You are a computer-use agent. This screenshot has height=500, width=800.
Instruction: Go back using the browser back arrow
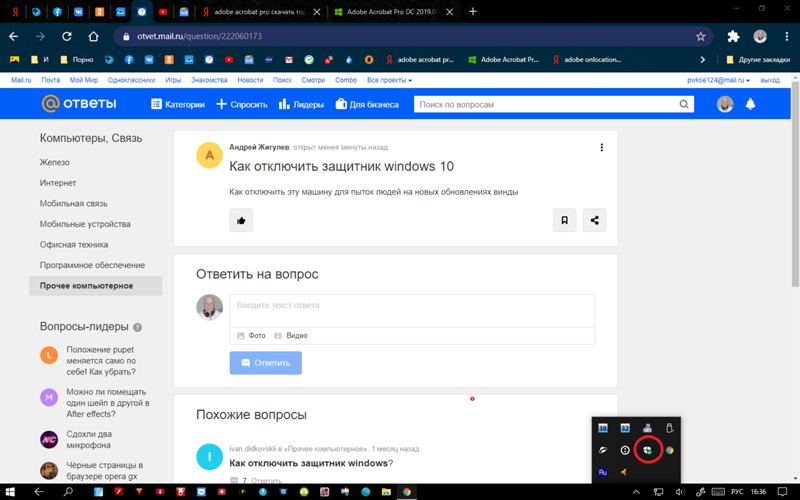pyautogui.click(x=14, y=36)
